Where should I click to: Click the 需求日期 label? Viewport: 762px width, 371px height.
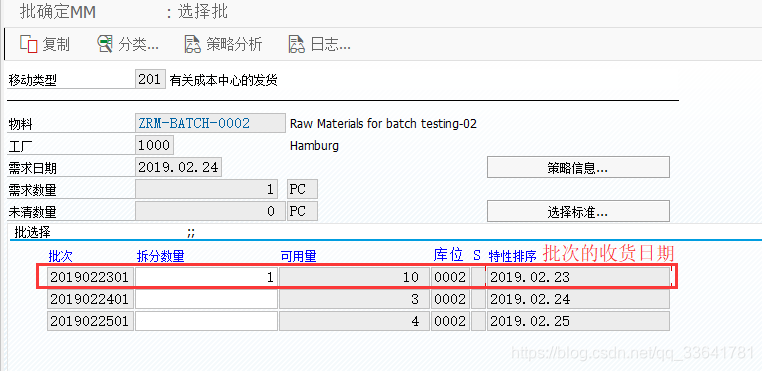pos(33,169)
